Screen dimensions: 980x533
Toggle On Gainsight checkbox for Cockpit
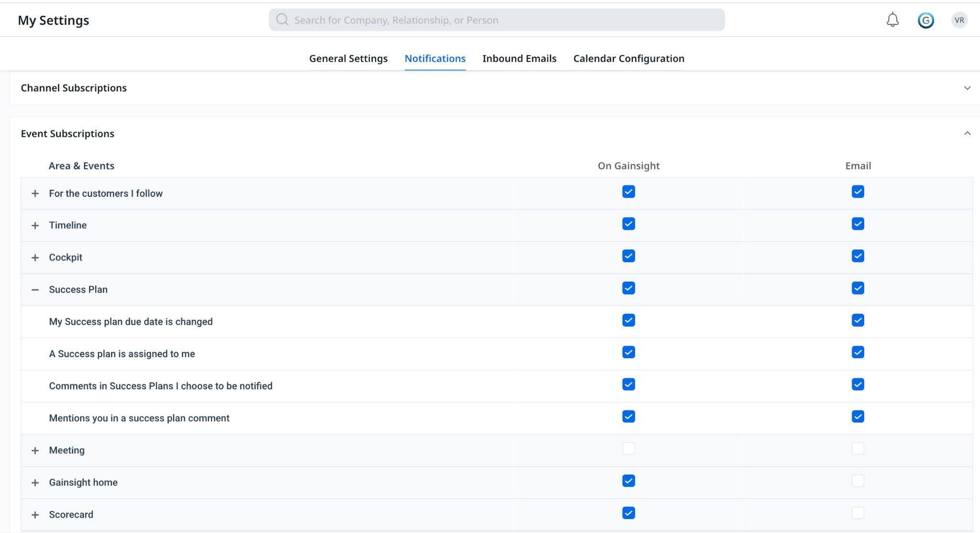pos(628,256)
